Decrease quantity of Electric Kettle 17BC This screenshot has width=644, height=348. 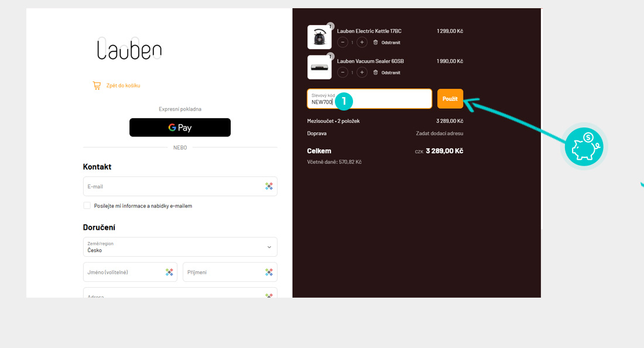click(342, 42)
